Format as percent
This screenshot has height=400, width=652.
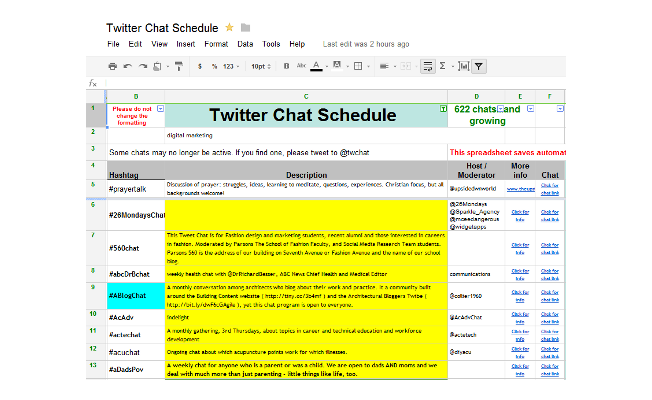pyautogui.click(x=214, y=67)
